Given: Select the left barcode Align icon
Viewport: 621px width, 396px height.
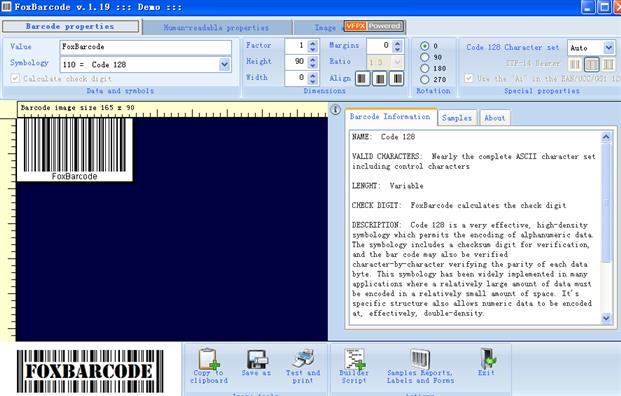Looking at the screenshot, I should [x=362, y=78].
